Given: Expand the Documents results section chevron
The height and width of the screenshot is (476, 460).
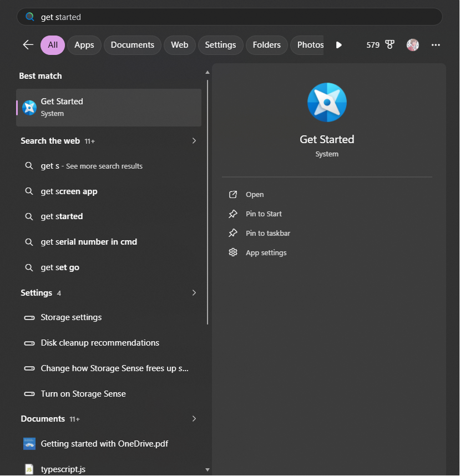Looking at the screenshot, I should click(x=194, y=419).
